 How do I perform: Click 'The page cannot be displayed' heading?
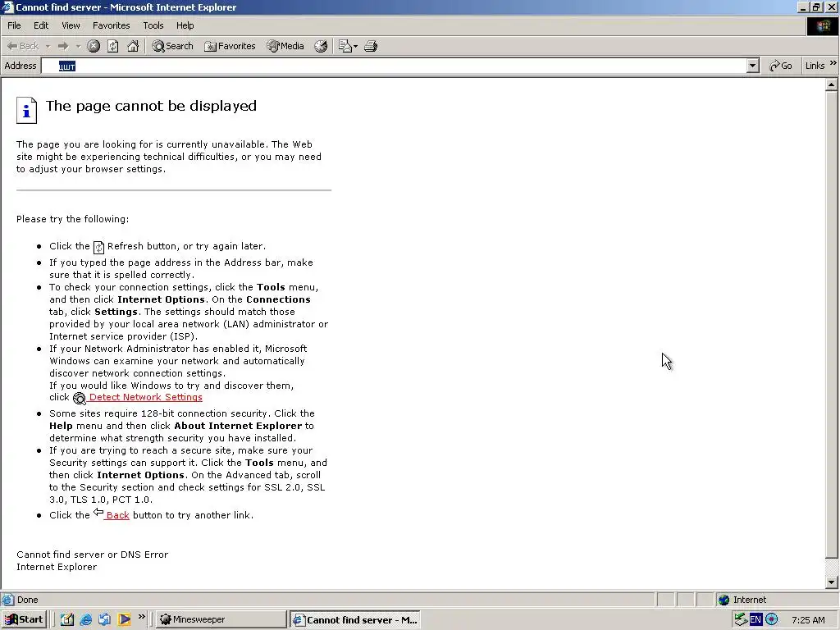point(151,106)
